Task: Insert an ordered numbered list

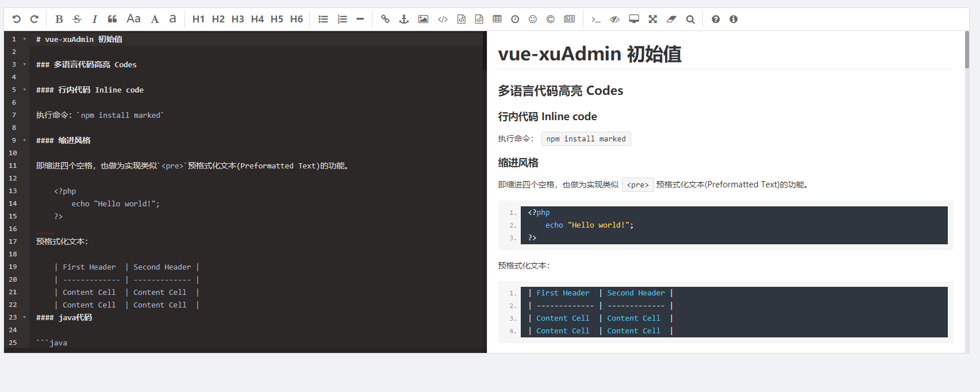Action: [342, 19]
